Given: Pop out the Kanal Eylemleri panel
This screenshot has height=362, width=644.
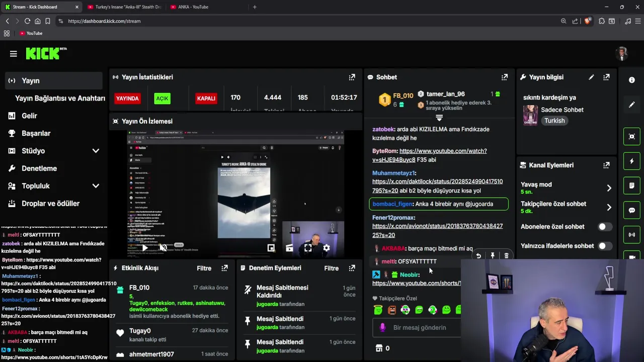Looking at the screenshot, I should (606, 165).
